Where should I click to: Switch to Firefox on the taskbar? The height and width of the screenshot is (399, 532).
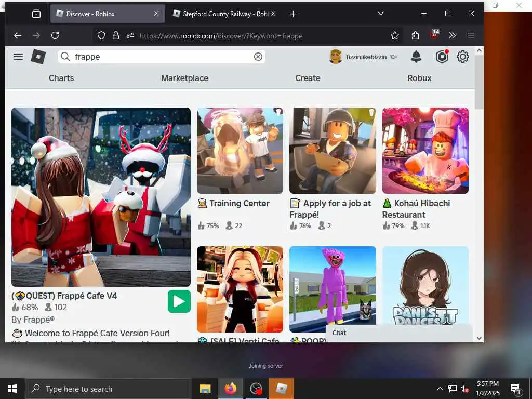(x=230, y=389)
